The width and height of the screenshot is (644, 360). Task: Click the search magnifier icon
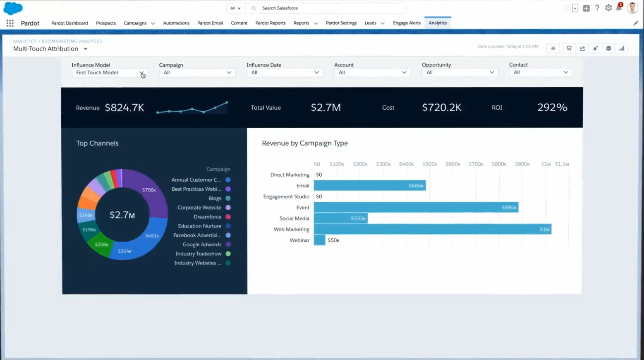coord(254,8)
